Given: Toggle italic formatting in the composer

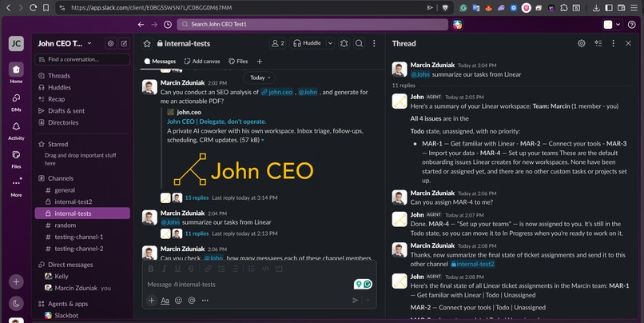Looking at the screenshot, I should click(x=165, y=269).
